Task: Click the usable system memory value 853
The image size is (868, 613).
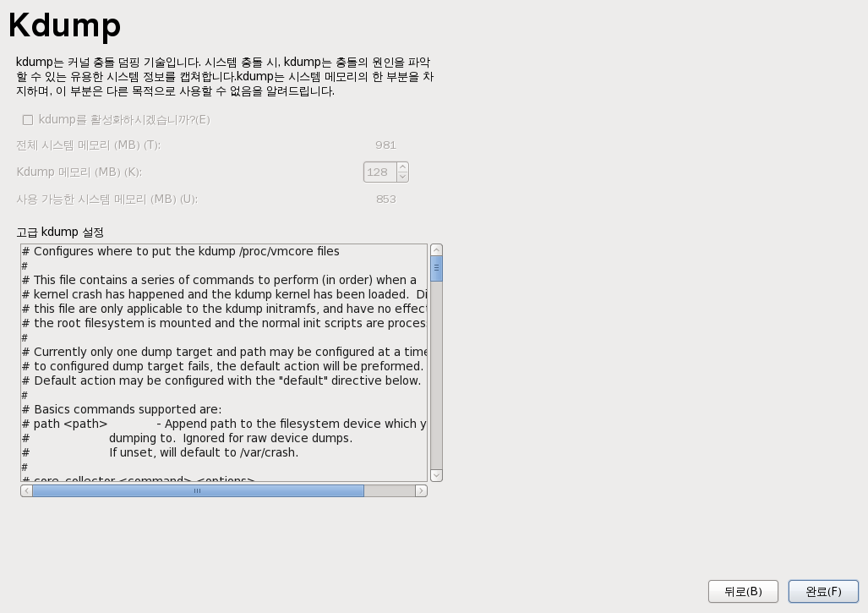Action: [386, 200]
